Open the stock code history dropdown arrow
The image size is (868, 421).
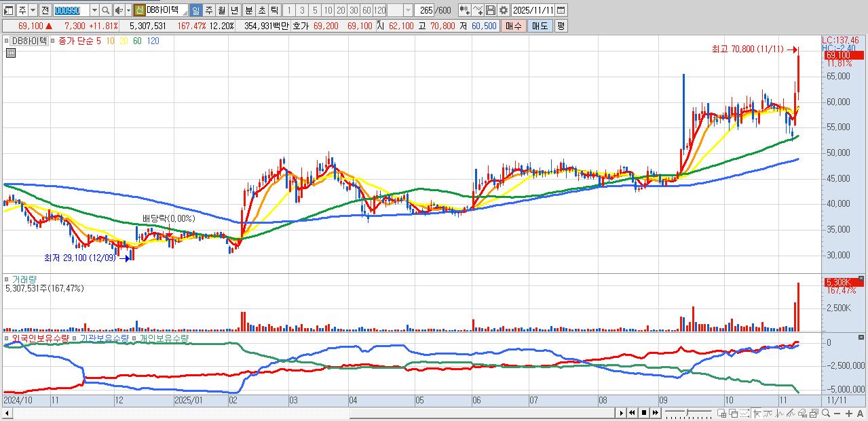[94, 10]
